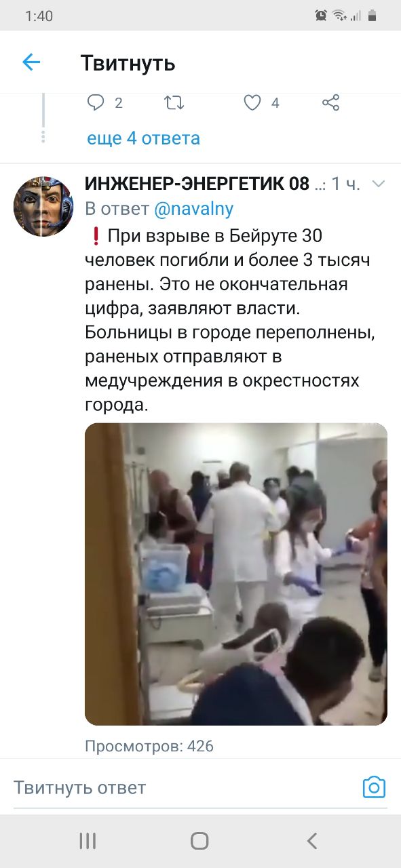
Task: Tap the 'Твитнуть' header title
Action: [128, 63]
